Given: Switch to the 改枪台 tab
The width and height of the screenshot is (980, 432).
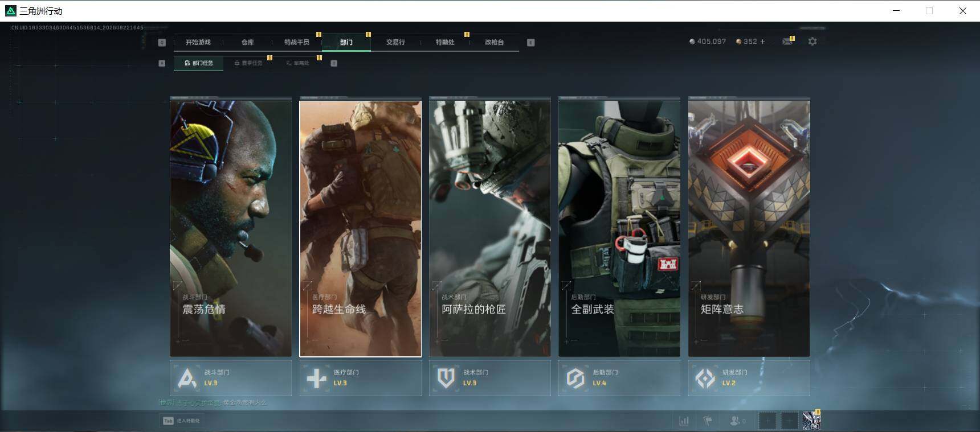Looking at the screenshot, I should click(x=494, y=42).
